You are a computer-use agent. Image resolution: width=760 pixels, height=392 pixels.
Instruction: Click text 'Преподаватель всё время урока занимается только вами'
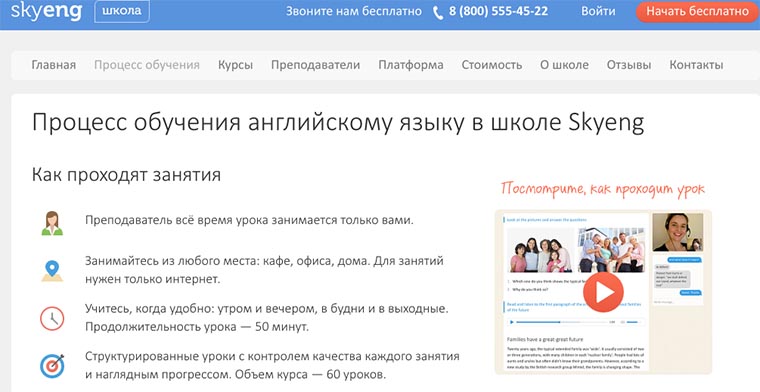[249, 220]
